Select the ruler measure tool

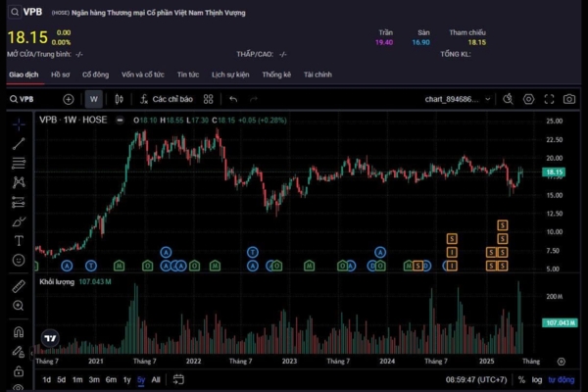(x=19, y=286)
